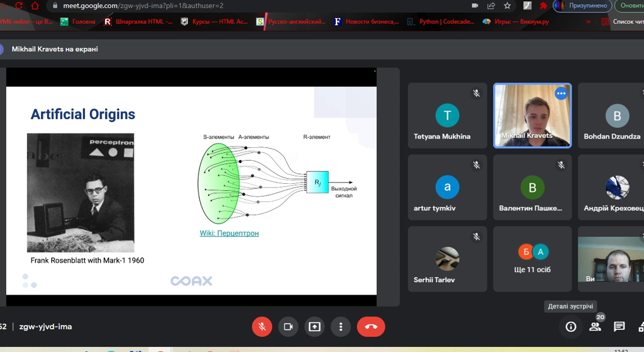Open meeting details info icon
Viewport: 644px width, 352px height.
pyautogui.click(x=570, y=327)
